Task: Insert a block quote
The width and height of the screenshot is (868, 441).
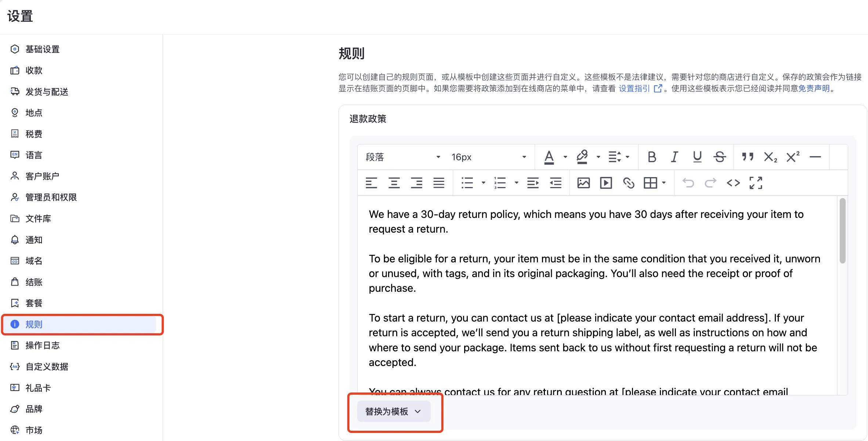Action: pyautogui.click(x=748, y=157)
